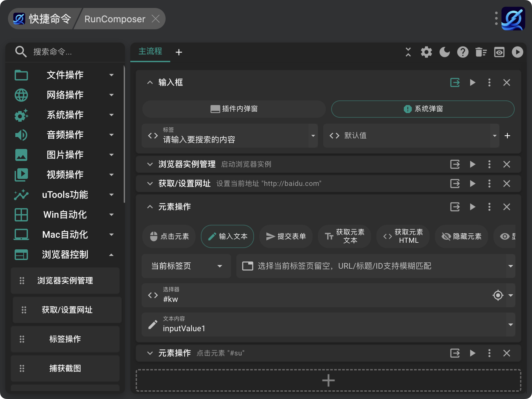Switch to the 主流程 tab

coord(150,52)
